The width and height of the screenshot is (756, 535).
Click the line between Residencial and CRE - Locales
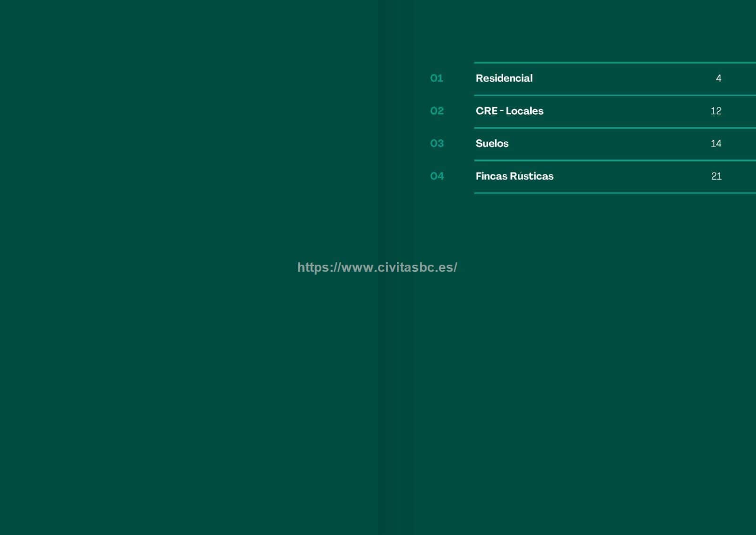(614, 95)
